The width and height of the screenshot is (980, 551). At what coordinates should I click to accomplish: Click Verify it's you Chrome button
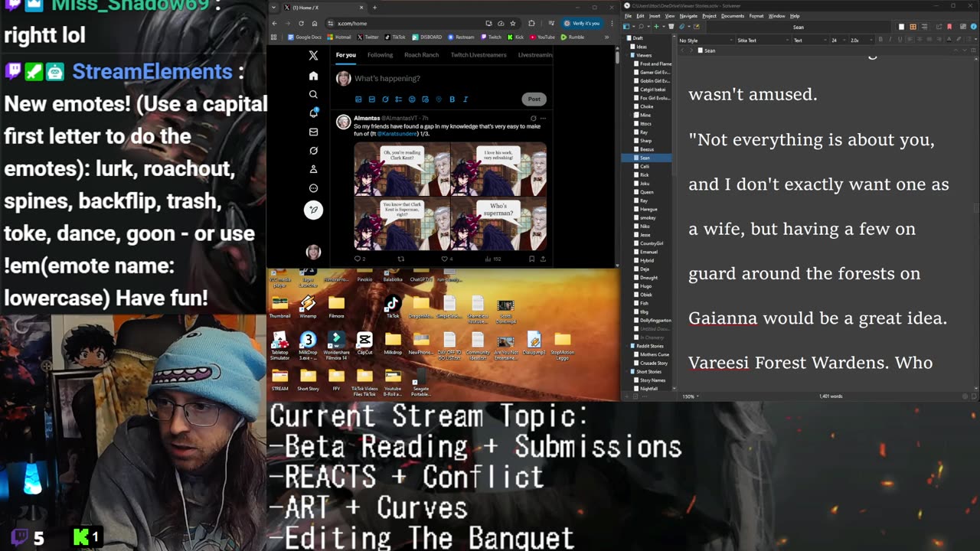tap(582, 23)
